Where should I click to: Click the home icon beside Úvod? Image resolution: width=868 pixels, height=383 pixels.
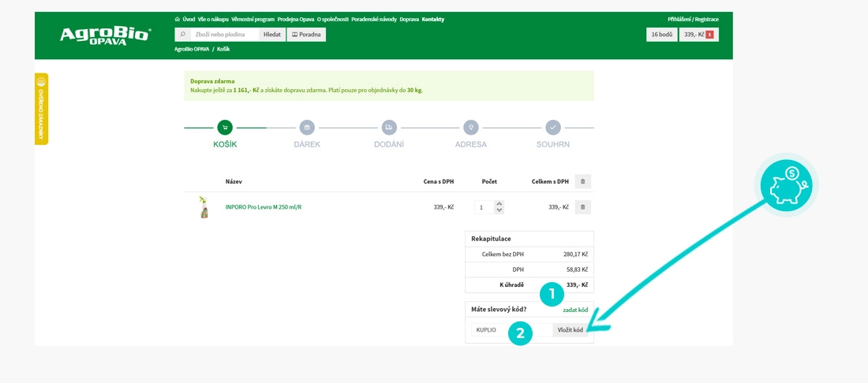(x=177, y=20)
